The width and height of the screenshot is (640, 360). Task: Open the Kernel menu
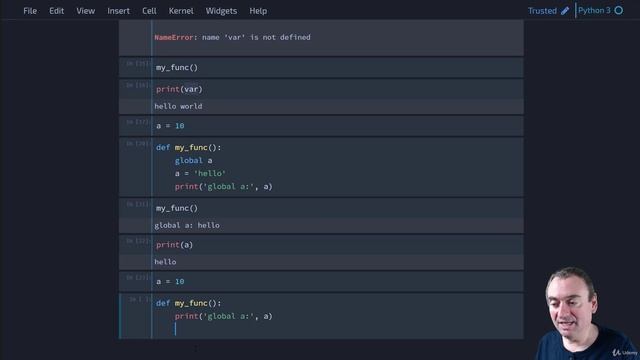pos(181,11)
